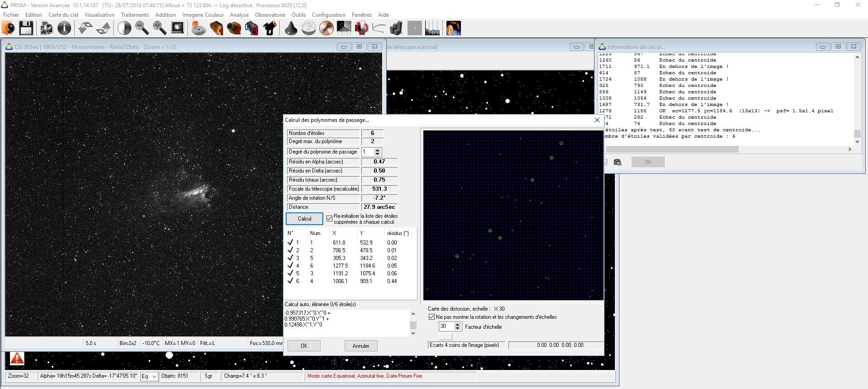The image size is (868, 389).
Task: Decrease the Facteur d'échelle stepper value
Action: click(x=458, y=328)
